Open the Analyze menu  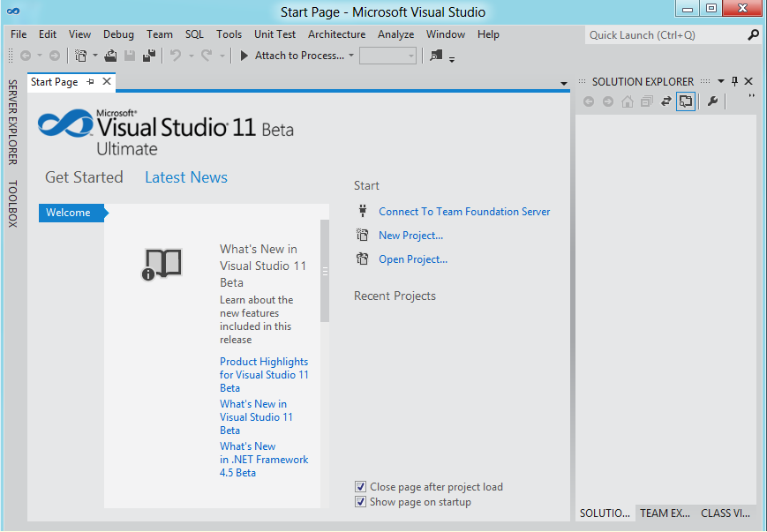tap(395, 34)
